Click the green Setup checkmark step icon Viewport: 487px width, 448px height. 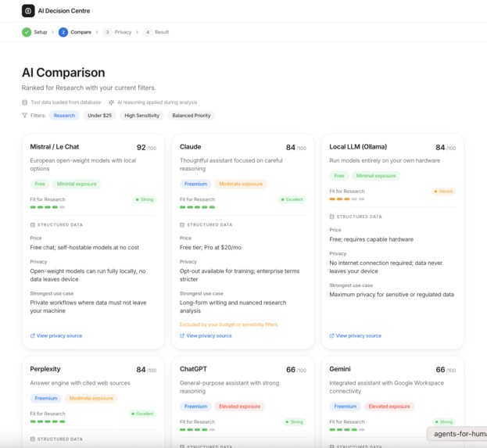(x=27, y=32)
